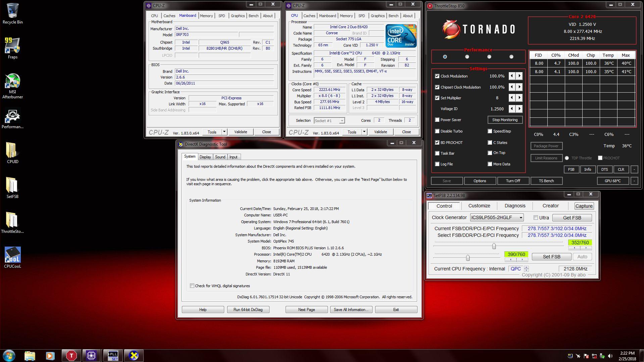
Task: Check the WHQL digital signatures checkbox
Action: point(192,286)
